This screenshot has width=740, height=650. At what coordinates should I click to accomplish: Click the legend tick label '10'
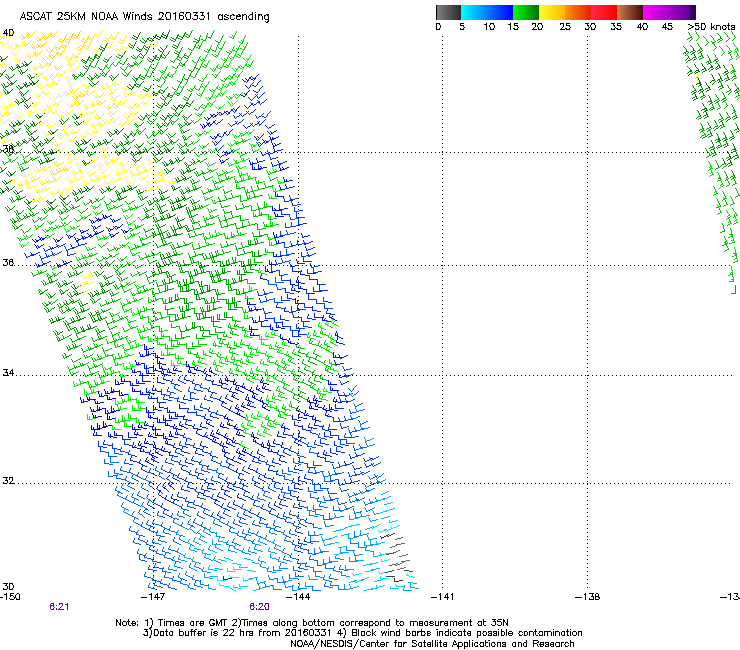click(489, 27)
